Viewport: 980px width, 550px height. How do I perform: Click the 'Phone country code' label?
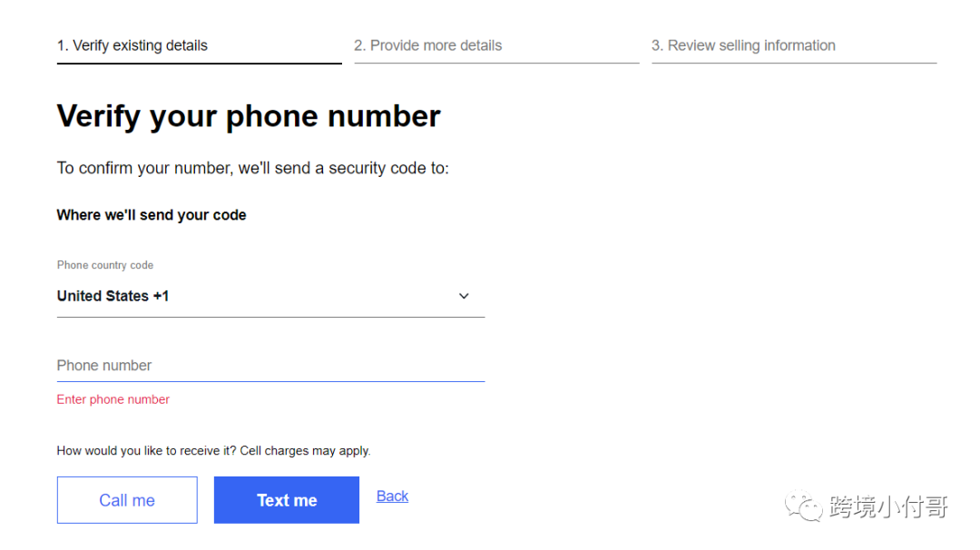click(105, 265)
